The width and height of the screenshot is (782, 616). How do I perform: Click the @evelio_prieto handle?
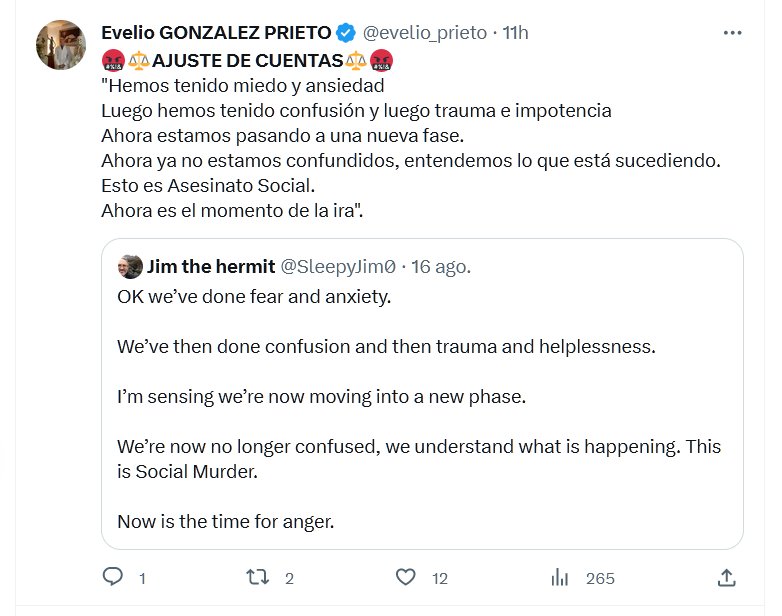(x=424, y=33)
